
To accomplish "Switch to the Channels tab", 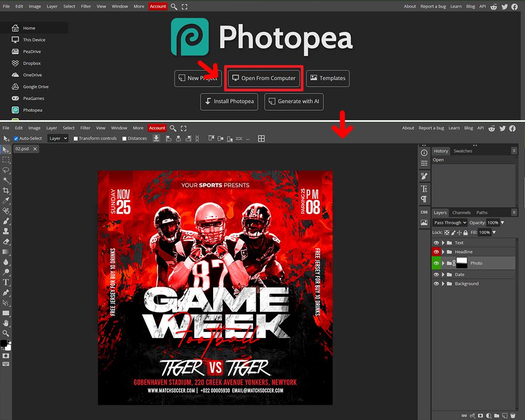I will (461, 212).
